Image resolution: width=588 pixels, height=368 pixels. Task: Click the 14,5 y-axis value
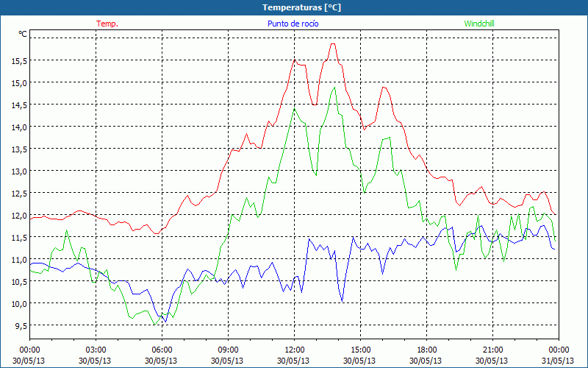pyautogui.click(x=20, y=105)
